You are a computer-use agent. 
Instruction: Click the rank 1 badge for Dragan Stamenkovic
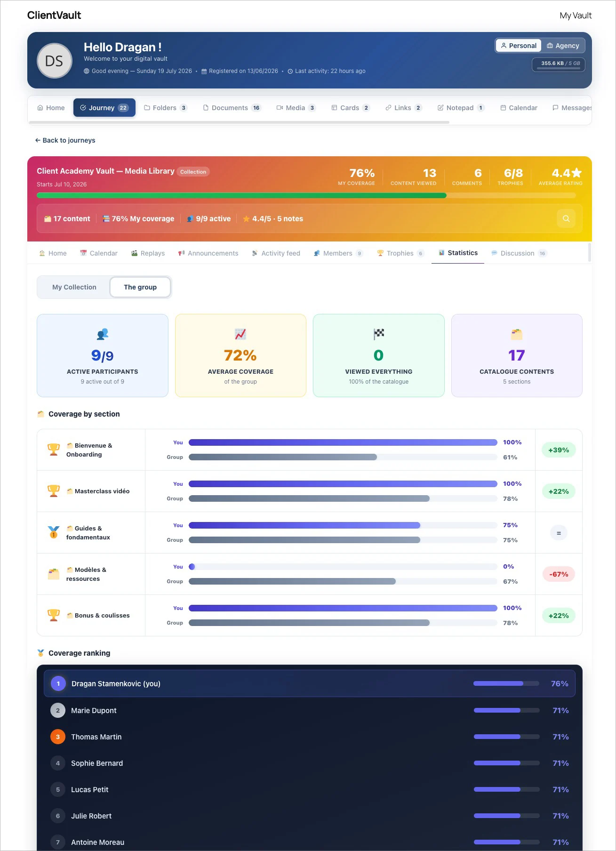58,683
